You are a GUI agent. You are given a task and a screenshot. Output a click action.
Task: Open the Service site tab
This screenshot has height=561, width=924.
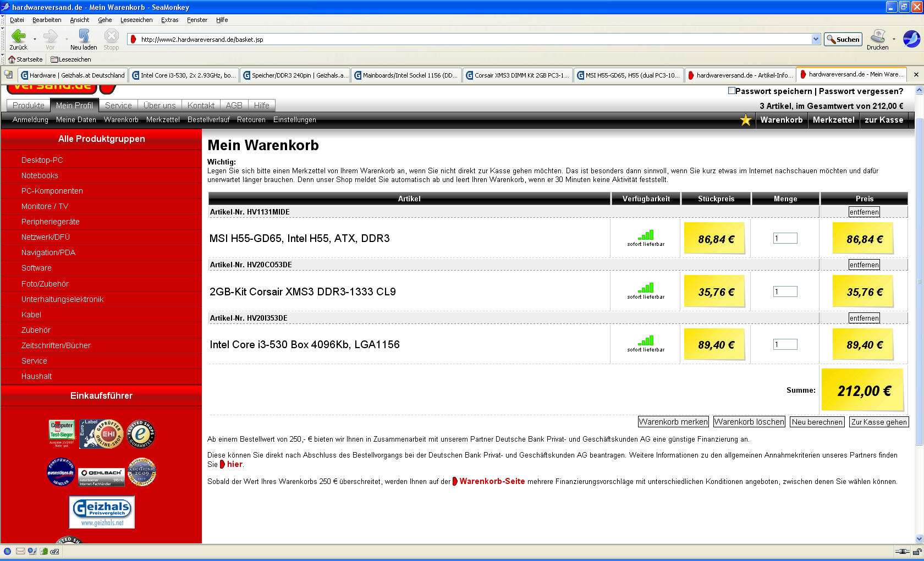pyautogui.click(x=118, y=106)
